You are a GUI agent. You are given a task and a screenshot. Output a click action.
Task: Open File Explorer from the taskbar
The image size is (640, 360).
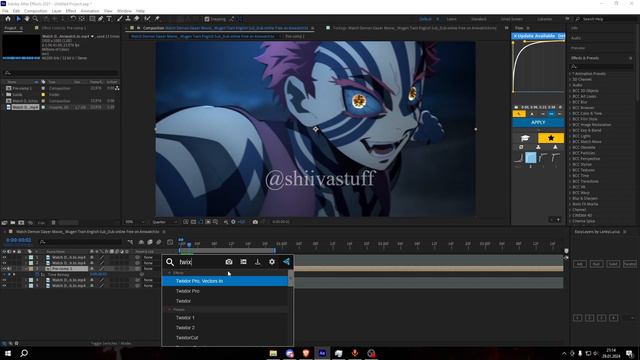tap(273, 353)
